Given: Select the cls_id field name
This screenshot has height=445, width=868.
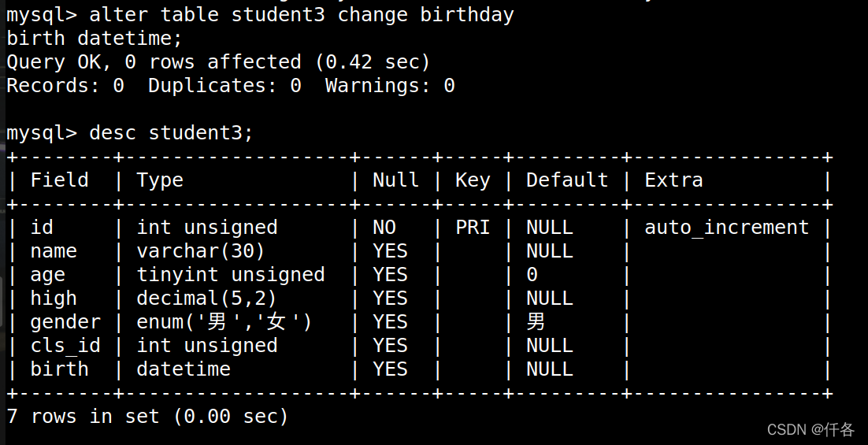Looking at the screenshot, I should 65,346.
